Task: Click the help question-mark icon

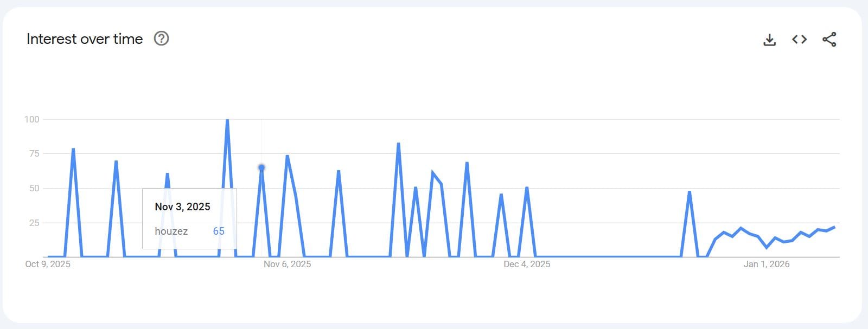Action: tap(161, 38)
